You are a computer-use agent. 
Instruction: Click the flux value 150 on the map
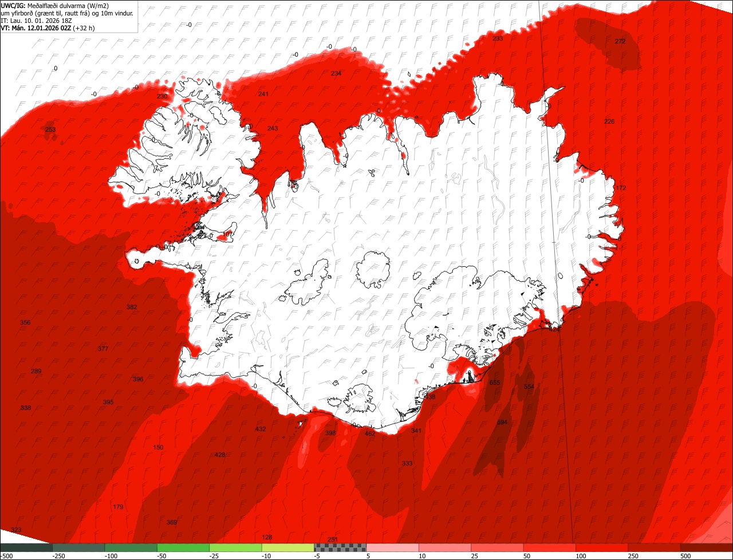[x=158, y=447]
